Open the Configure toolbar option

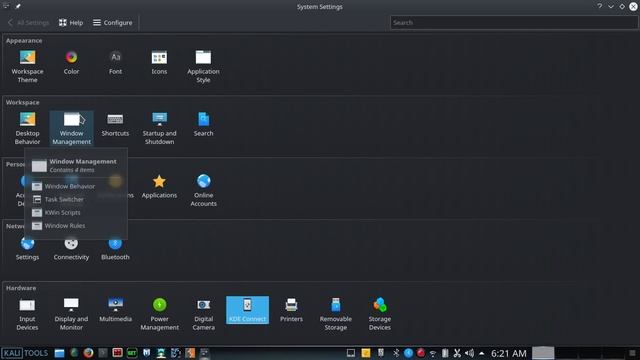point(112,22)
